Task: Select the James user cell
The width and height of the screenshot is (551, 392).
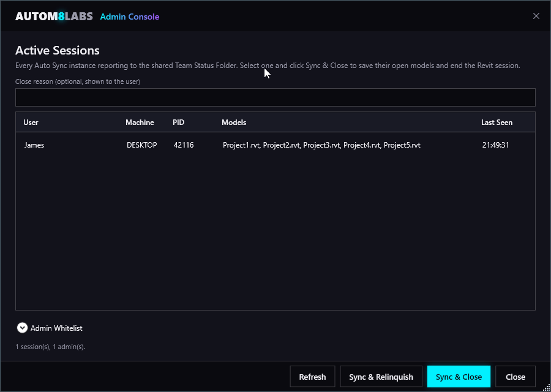Action: 34,145
